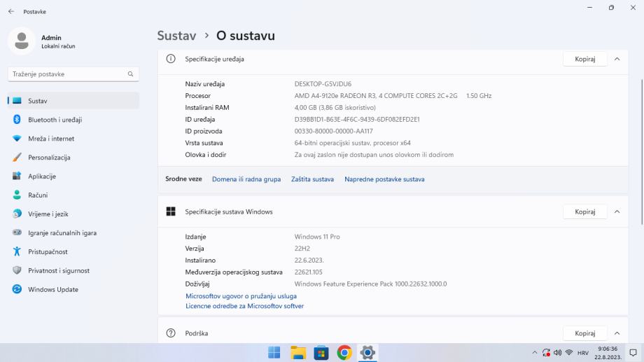This screenshot has width=644, height=362.
Task: Click the build number 22621.105
Action: point(309,272)
